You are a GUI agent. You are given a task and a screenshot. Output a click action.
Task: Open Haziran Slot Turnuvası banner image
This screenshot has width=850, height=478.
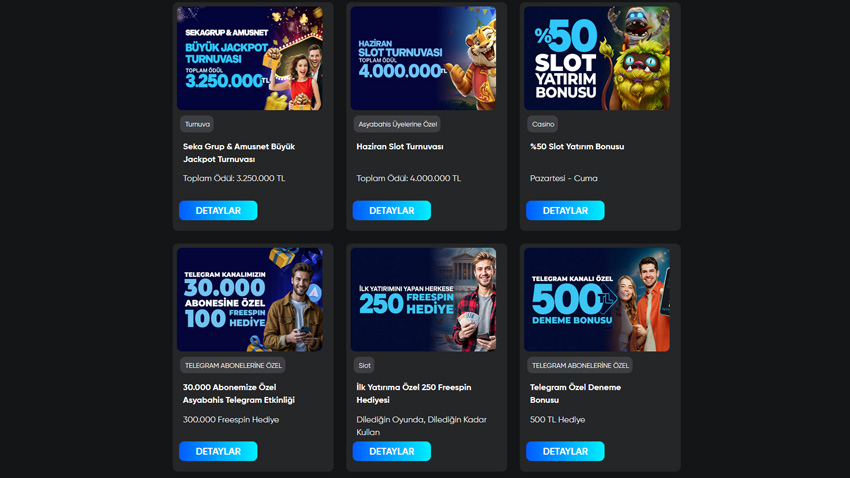[423, 59]
